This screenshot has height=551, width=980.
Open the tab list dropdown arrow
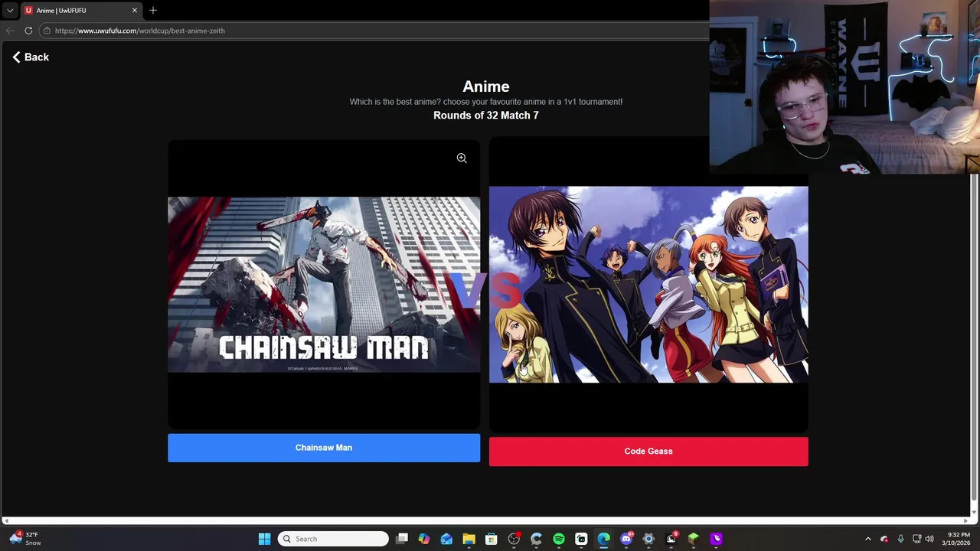pyautogui.click(x=10, y=10)
